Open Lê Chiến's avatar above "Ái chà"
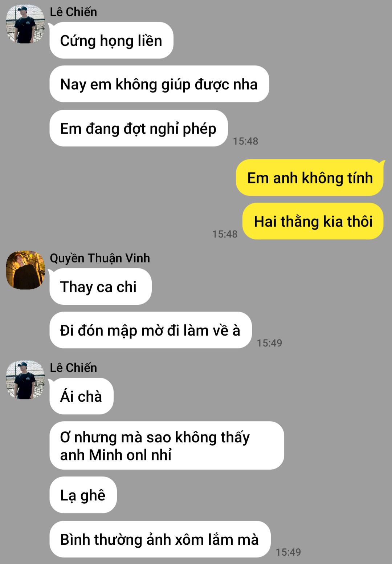The height and width of the screenshot is (564, 392). pyautogui.click(x=25, y=380)
